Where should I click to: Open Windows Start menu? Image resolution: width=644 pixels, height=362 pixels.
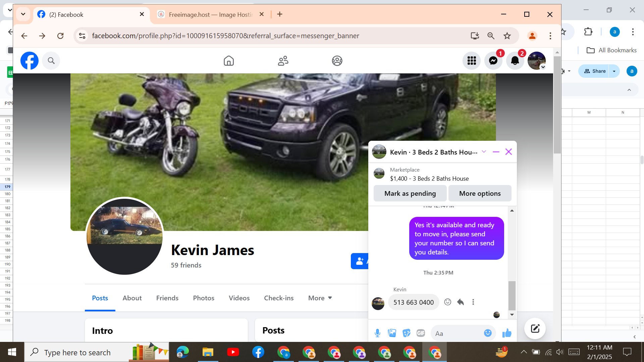coord(12,352)
